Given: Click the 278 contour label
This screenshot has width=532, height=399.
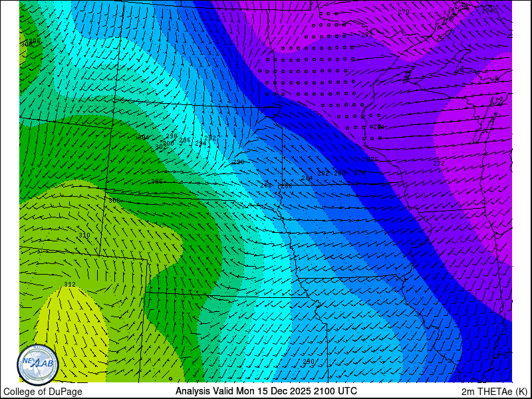Looking at the screenshot, I should (x=360, y=173).
